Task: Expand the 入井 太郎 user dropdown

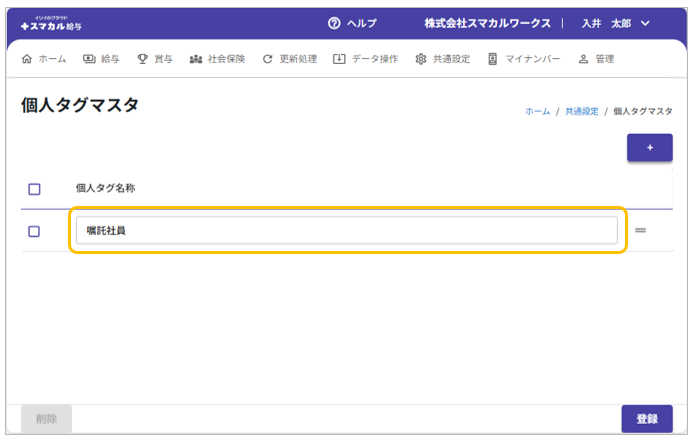Action: [x=645, y=23]
